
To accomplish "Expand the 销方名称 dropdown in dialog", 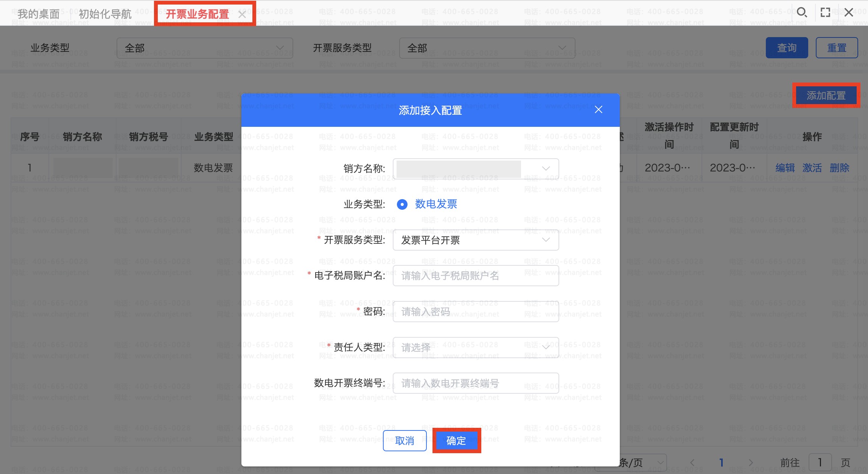I will (x=476, y=168).
